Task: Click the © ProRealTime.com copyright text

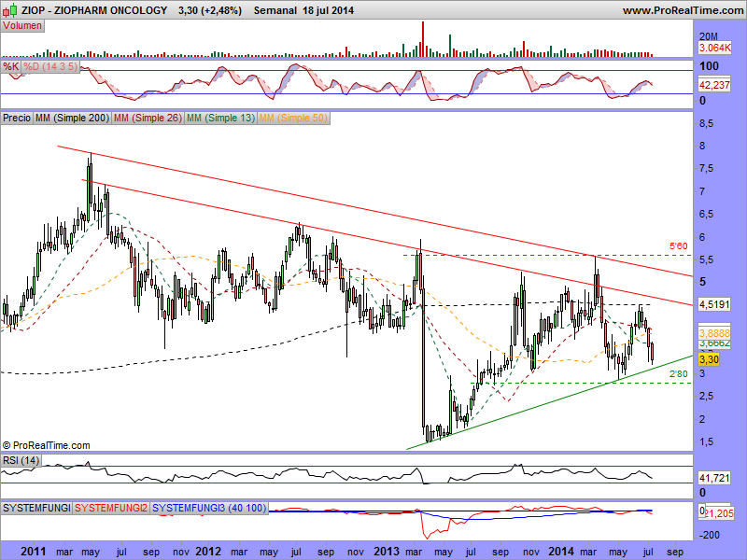Action: click(x=46, y=446)
